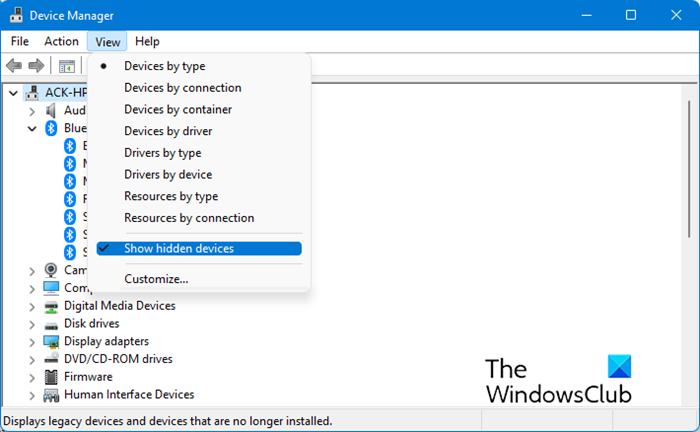
Task: Click the Computer monitor category icon
Action: pyautogui.click(x=51, y=288)
